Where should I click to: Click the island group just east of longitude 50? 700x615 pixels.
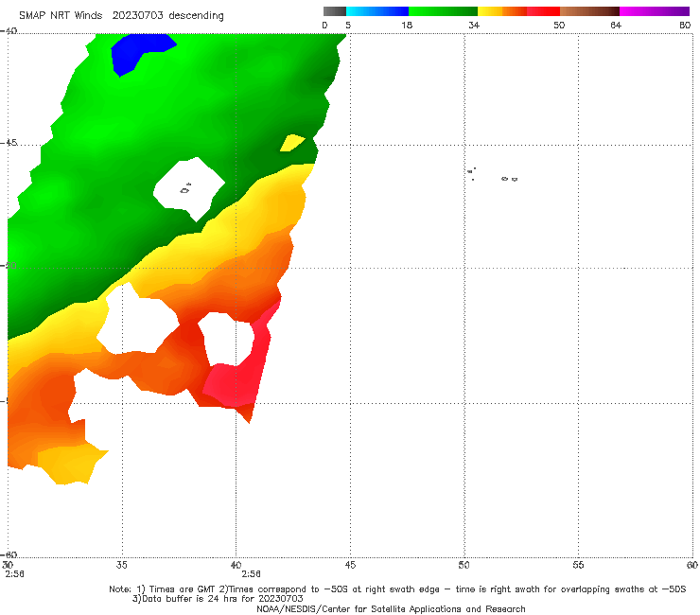471,174
